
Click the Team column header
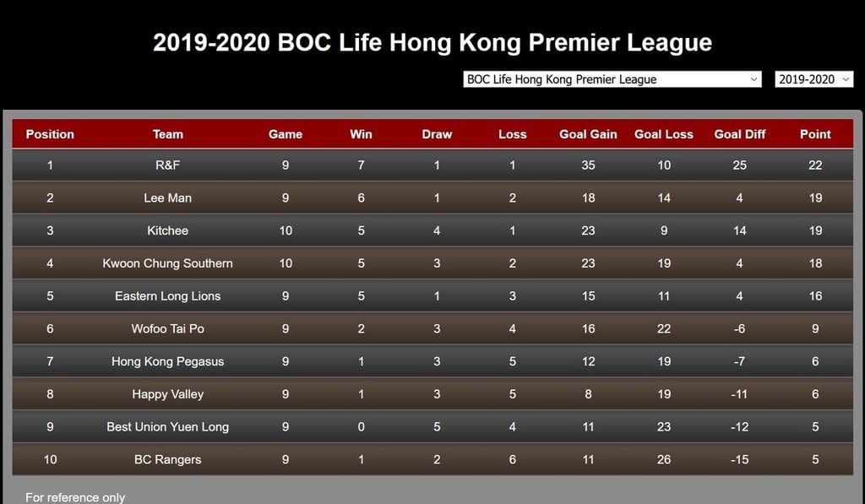(x=167, y=134)
